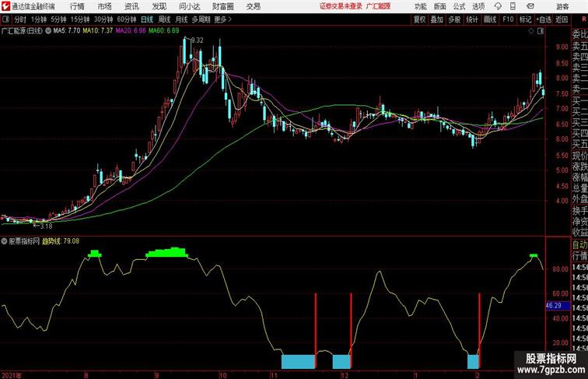Toggle the side panel icon at chart top-right
The image size is (588, 379).
(x=541, y=31)
